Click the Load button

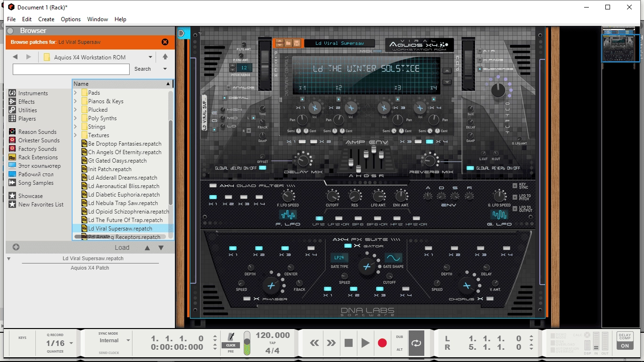122,247
